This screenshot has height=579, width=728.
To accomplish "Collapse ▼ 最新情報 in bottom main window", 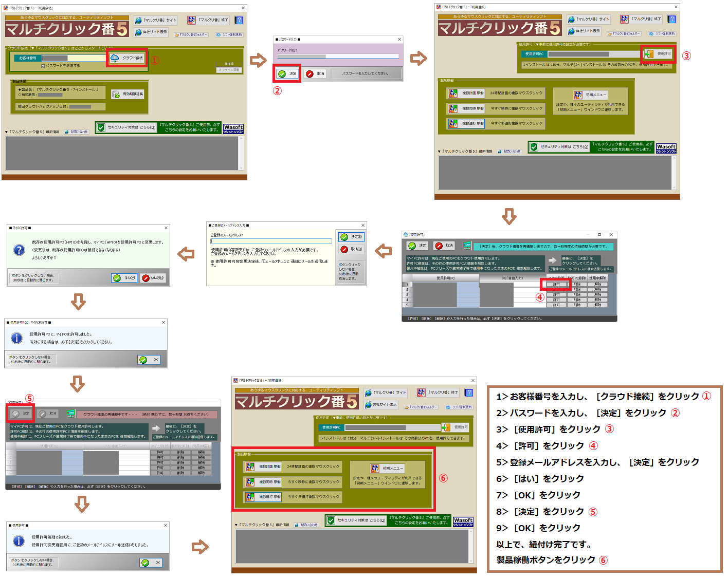I will [236, 525].
